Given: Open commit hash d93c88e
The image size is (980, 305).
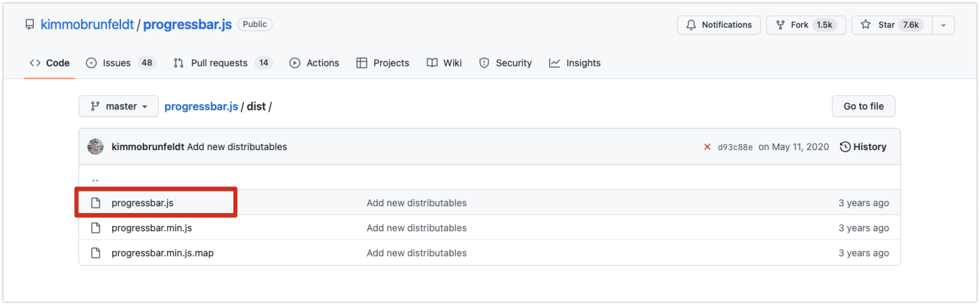Looking at the screenshot, I should (735, 147).
